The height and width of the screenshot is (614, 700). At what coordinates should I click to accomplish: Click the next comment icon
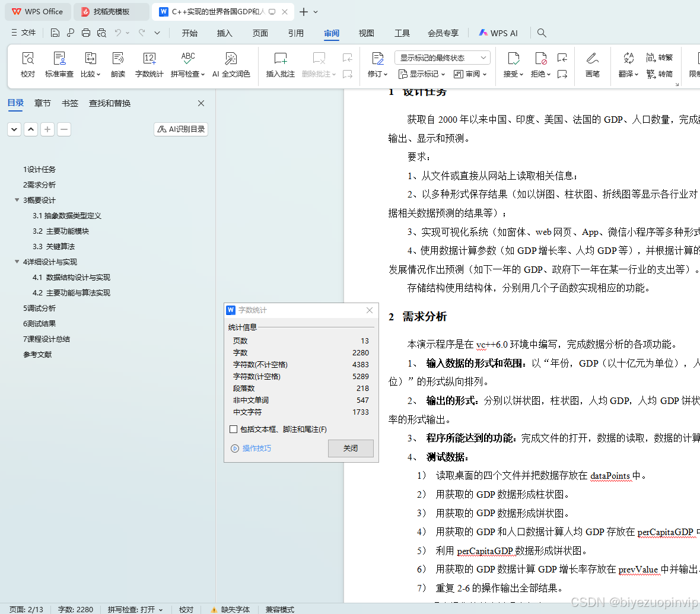[x=347, y=74]
